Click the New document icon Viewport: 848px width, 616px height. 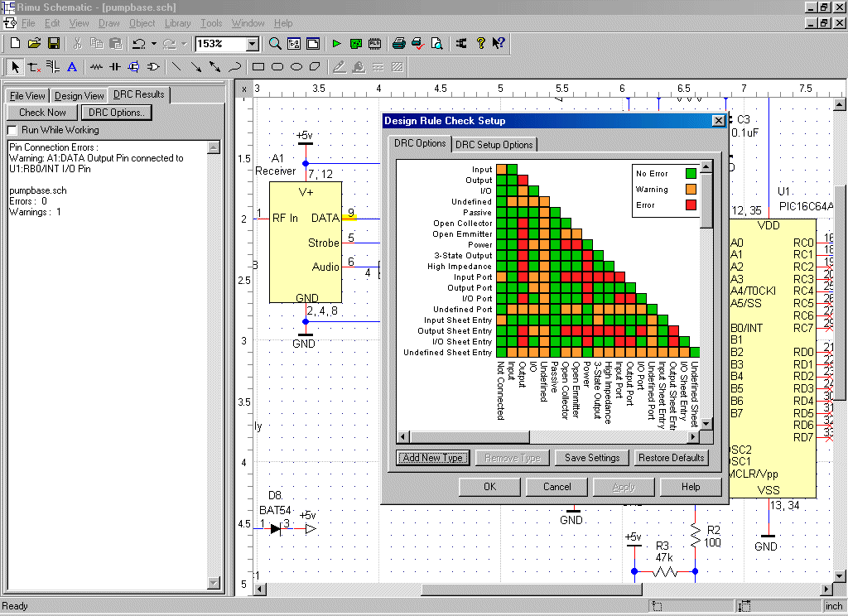tap(15, 44)
